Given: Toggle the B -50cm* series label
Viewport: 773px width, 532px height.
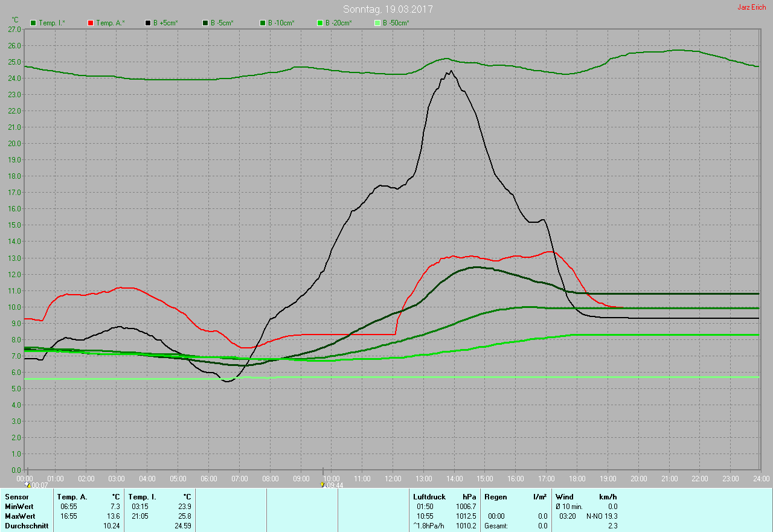Looking at the screenshot, I should (x=396, y=23).
